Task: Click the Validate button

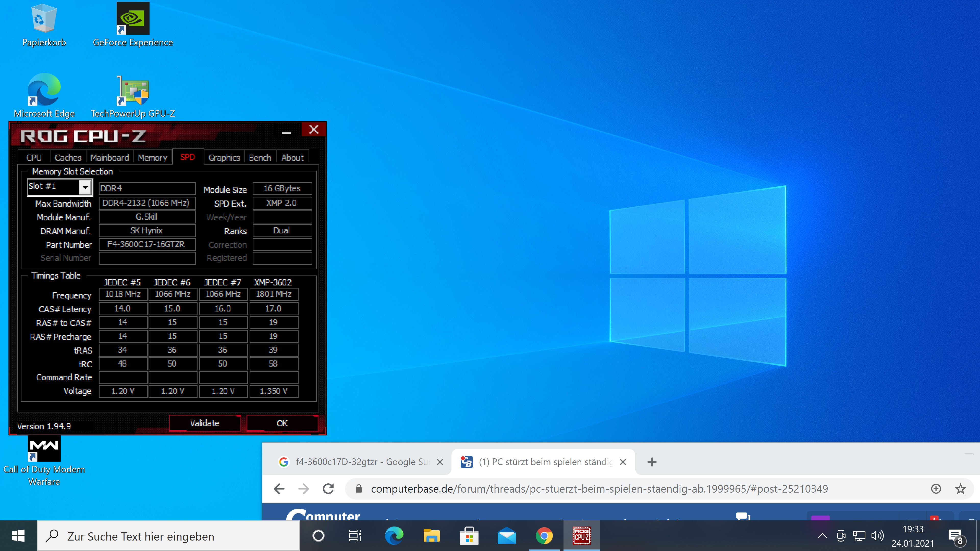Action: [x=205, y=423]
